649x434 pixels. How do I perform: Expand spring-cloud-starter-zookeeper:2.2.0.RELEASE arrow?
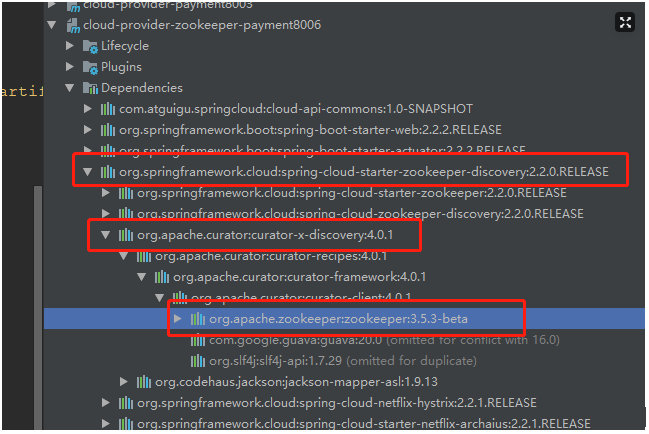[106, 193]
